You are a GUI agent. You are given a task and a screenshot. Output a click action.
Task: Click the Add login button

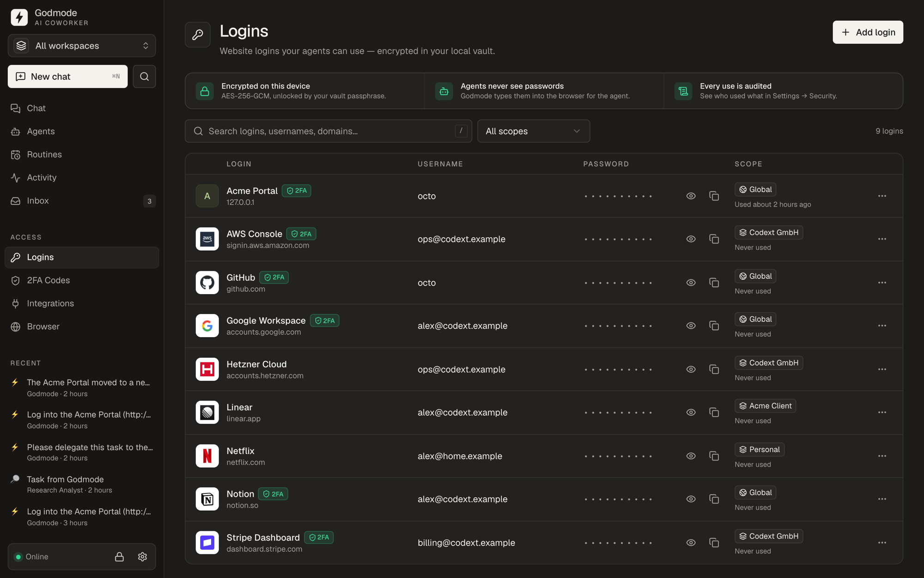(x=868, y=32)
